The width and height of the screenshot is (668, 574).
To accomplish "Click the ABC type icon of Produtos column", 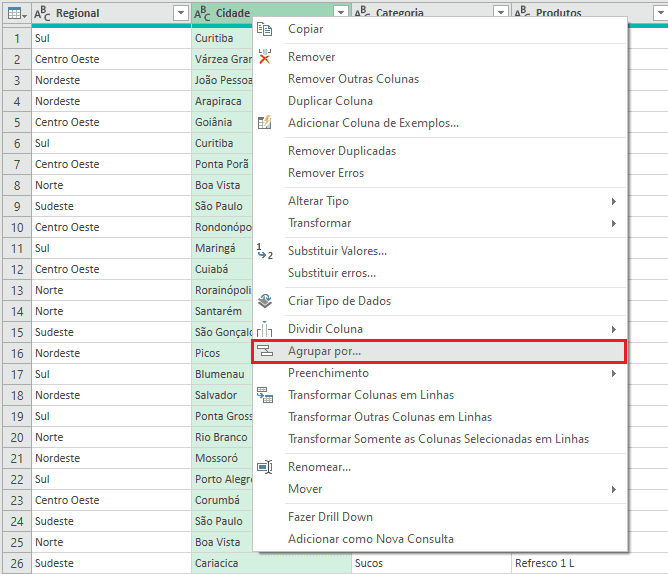I will tap(523, 13).
